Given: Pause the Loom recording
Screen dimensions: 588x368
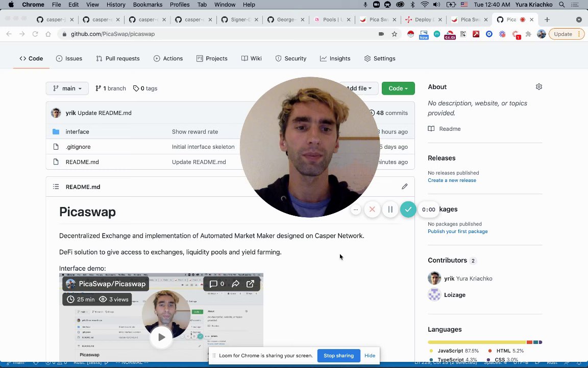Looking at the screenshot, I should [x=390, y=210].
